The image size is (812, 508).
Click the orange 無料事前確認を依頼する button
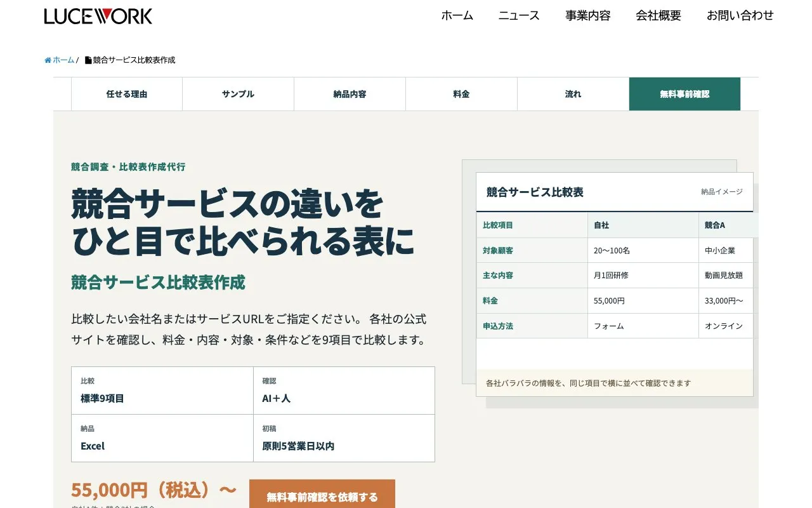point(322,494)
